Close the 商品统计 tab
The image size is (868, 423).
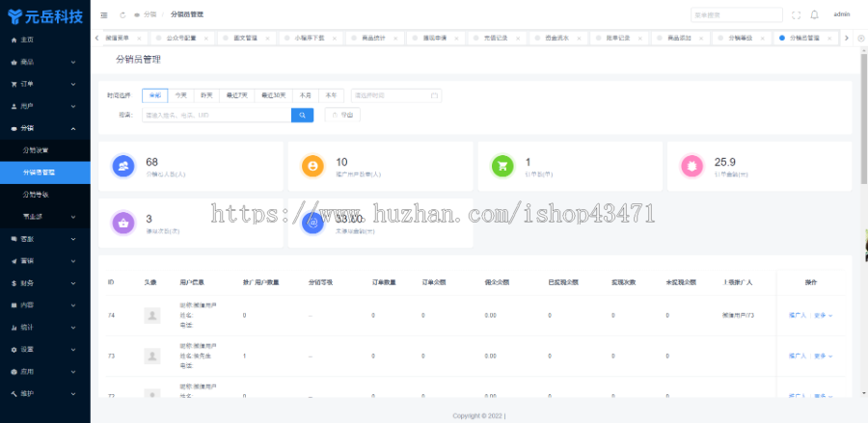coord(394,39)
